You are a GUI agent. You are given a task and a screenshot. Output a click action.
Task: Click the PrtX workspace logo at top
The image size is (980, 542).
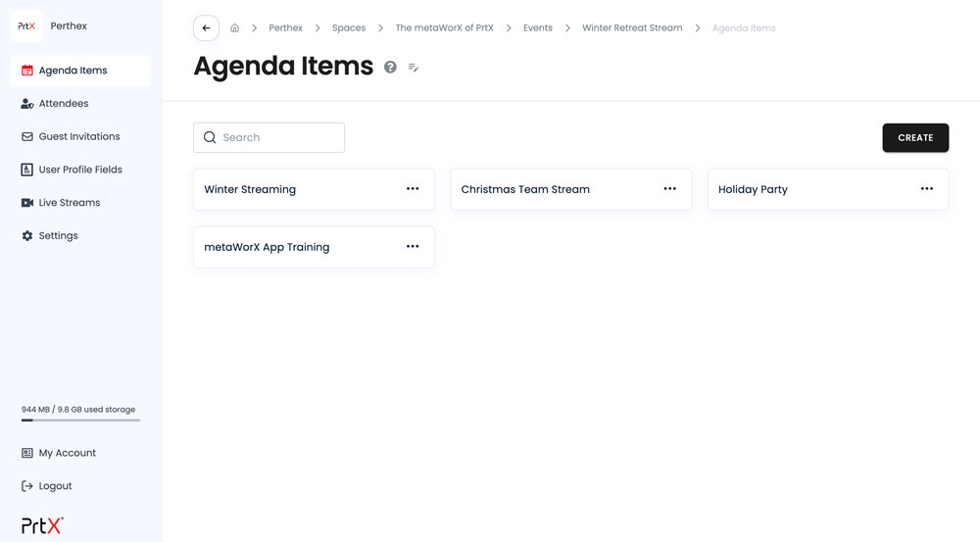tap(26, 26)
